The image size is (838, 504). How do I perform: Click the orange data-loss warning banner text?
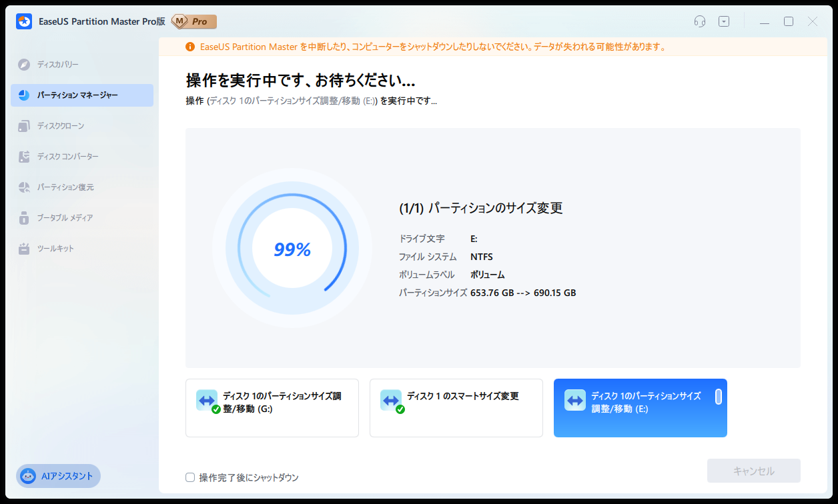pyautogui.click(x=434, y=47)
